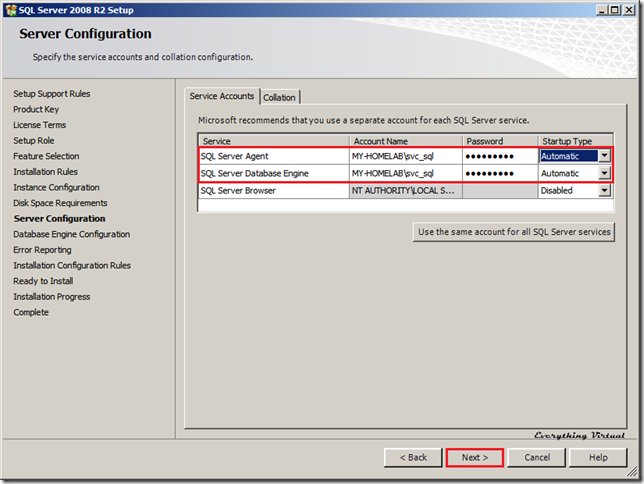
Task: Click Use the same account for all SQL Server services
Action: 514,232
